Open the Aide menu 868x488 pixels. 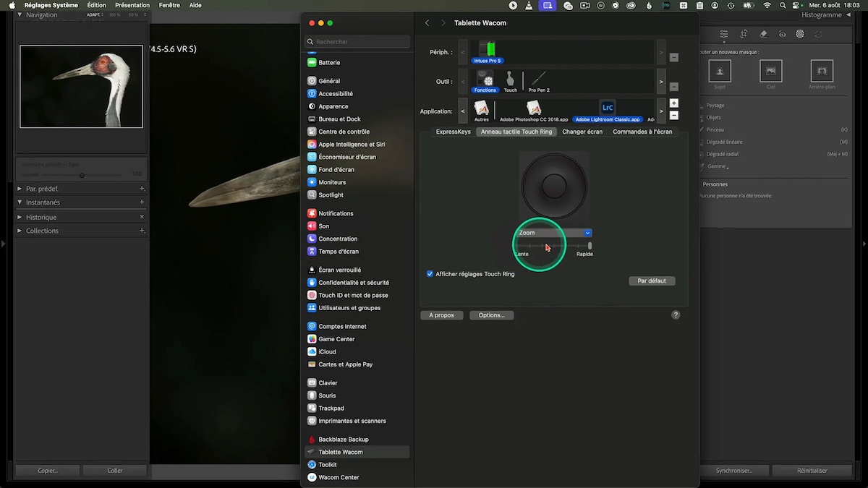pyautogui.click(x=195, y=5)
